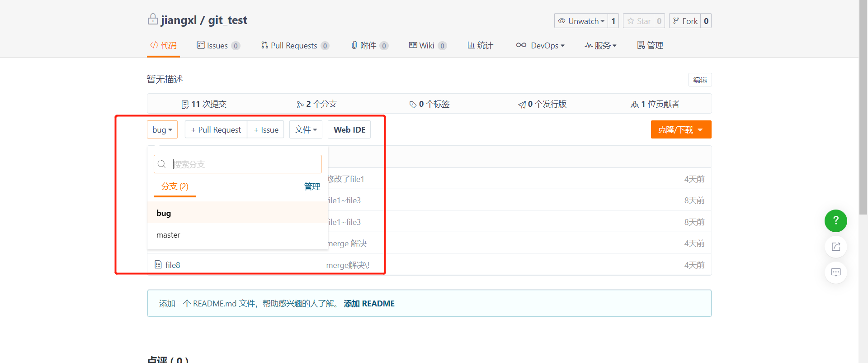This screenshot has height=363, width=868.
Task: Open the merge解决\! commit message
Action: (348, 265)
